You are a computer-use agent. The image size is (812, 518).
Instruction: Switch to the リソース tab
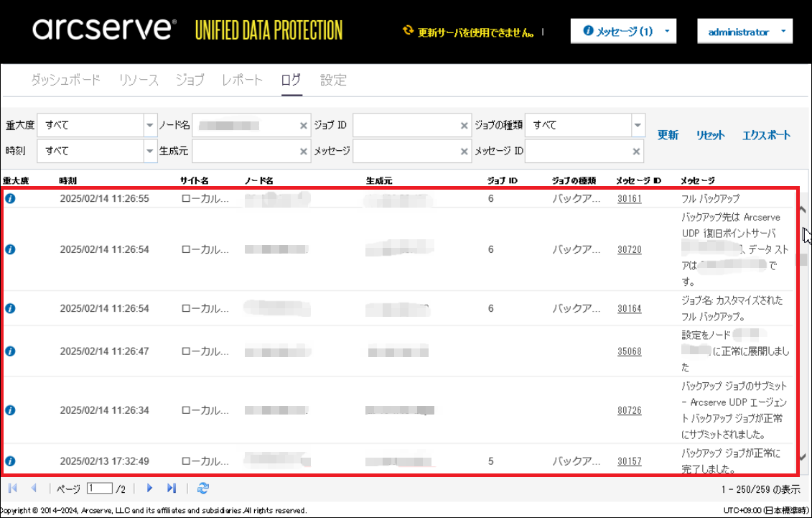click(x=139, y=80)
